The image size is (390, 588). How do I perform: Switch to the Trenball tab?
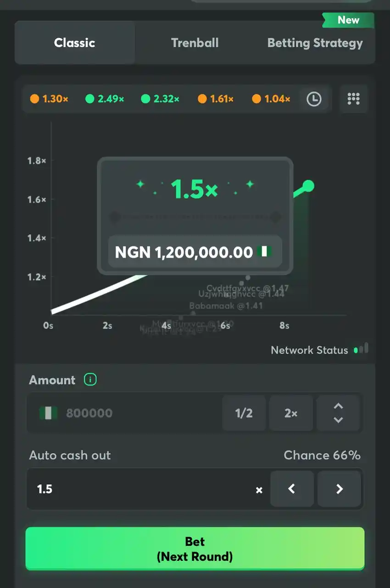[x=195, y=43]
